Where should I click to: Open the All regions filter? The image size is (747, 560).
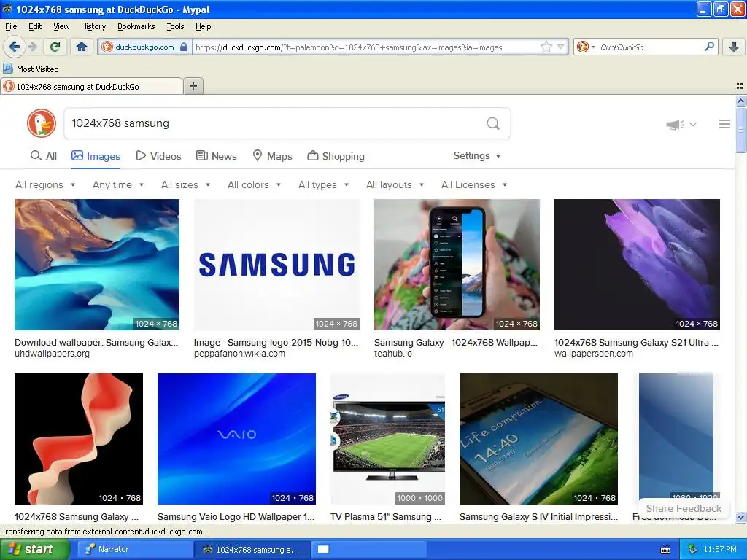[45, 184]
